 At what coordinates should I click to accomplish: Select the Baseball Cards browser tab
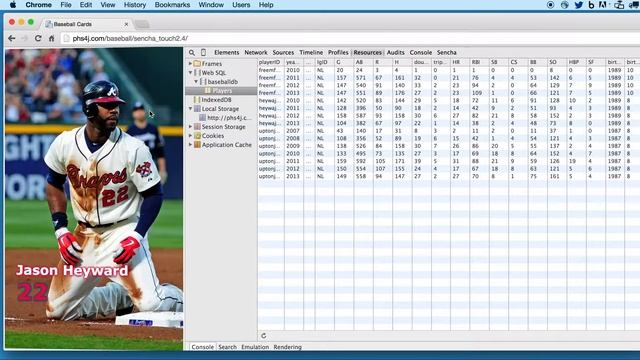tap(87, 24)
